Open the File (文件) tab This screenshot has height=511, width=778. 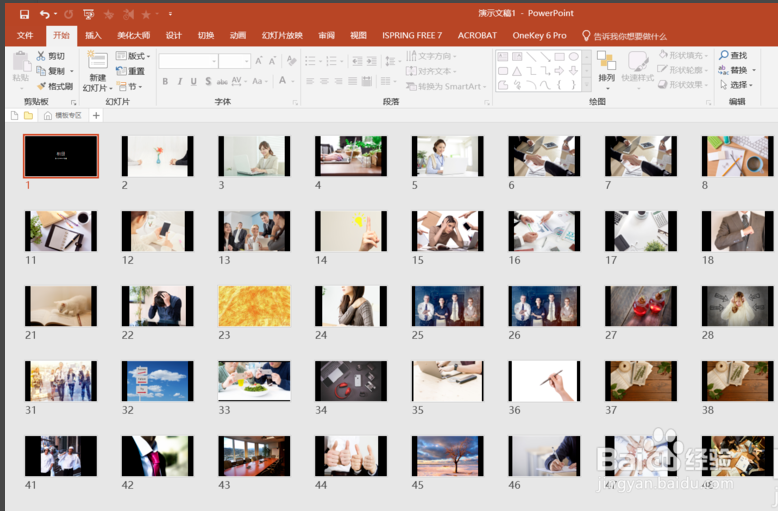[x=25, y=36]
